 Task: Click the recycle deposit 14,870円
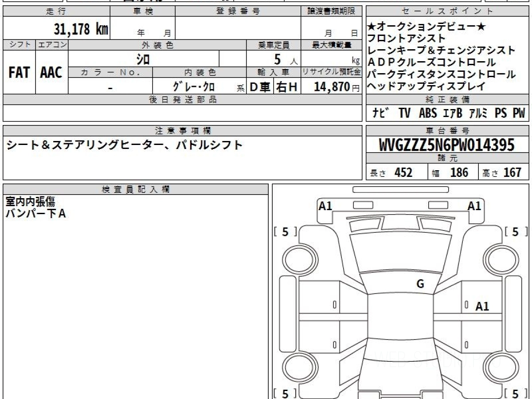337,86
